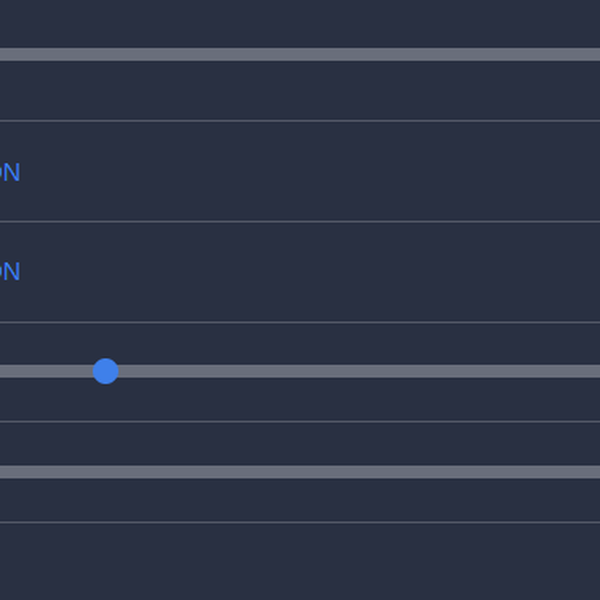
Task: Click the bottommost gray slider track
Action: point(300,472)
